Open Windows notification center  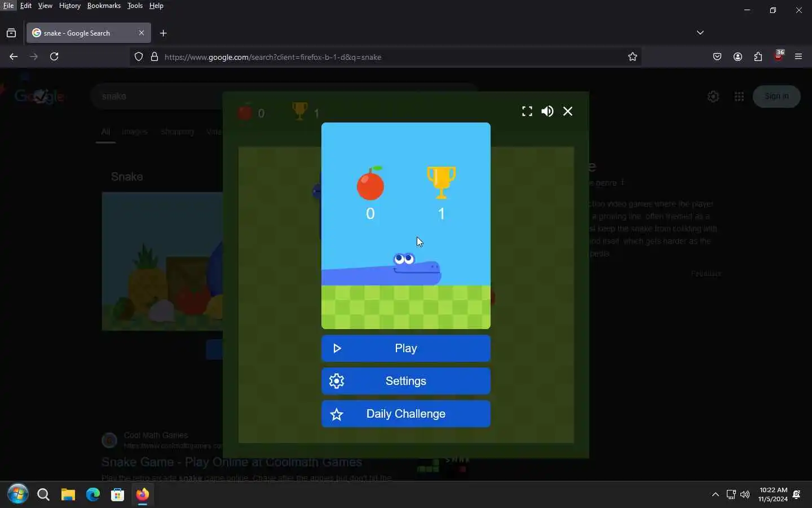(797, 494)
